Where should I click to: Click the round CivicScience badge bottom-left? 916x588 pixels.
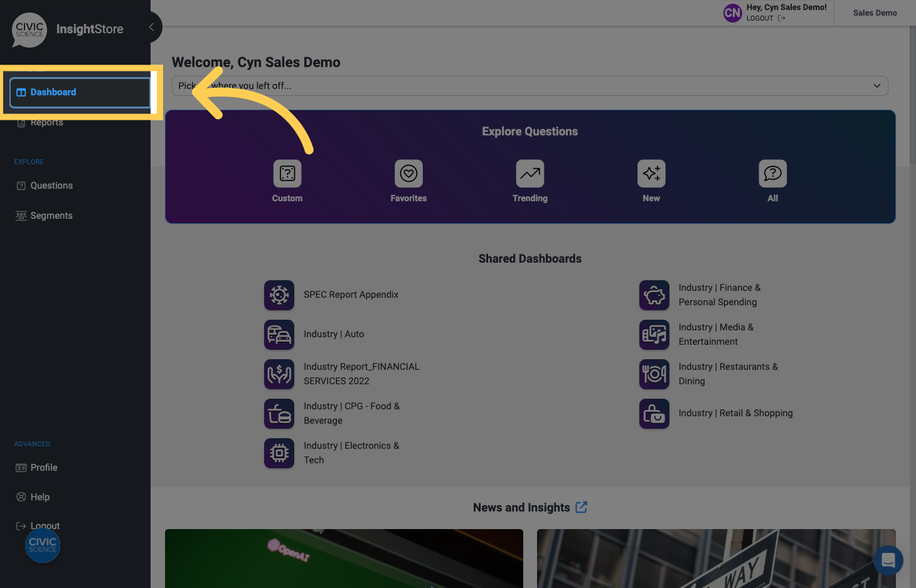click(43, 545)
